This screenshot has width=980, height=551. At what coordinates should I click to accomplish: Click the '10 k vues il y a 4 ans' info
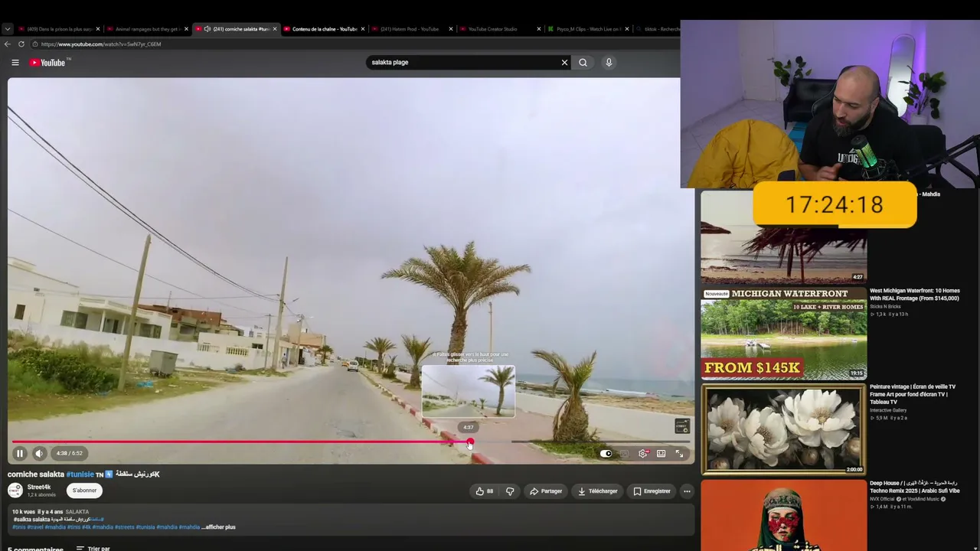(x=38, y=512)
